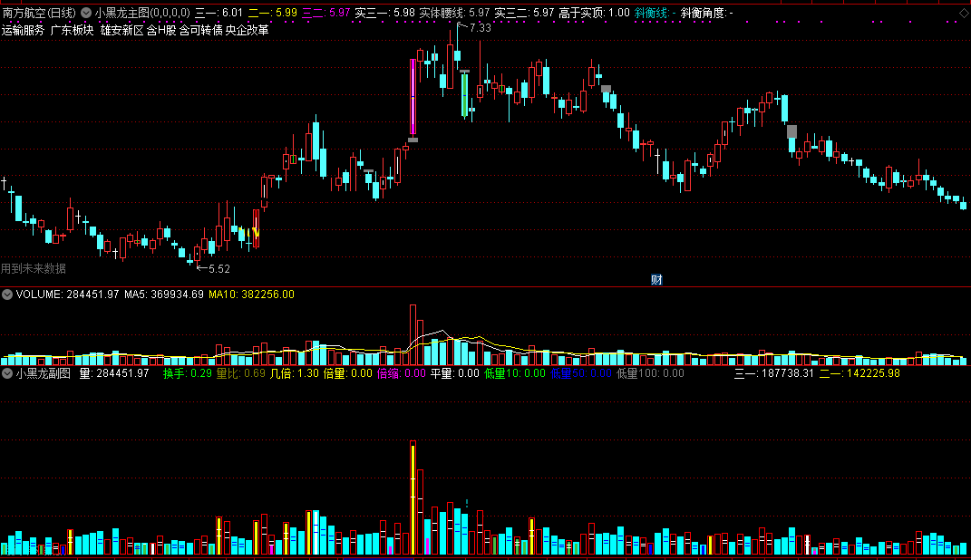Click the 用到未来数据 notice text
The image size is (971, 560).
point(34,268)
